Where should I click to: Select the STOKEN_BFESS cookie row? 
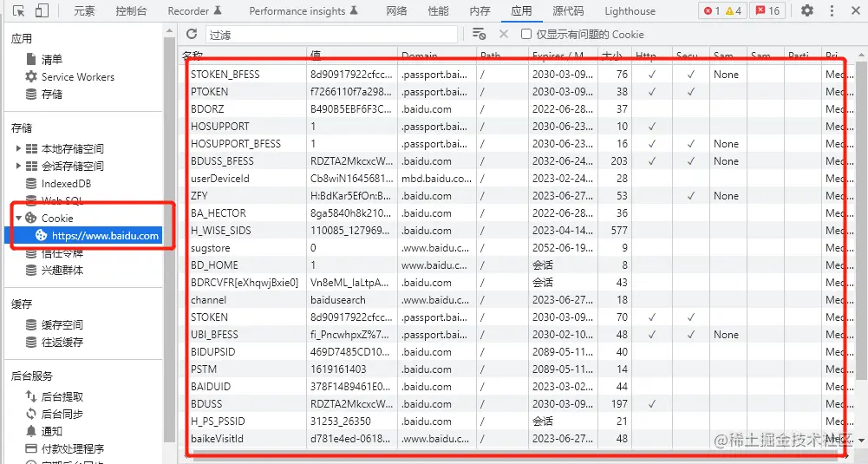click(515, 75)
